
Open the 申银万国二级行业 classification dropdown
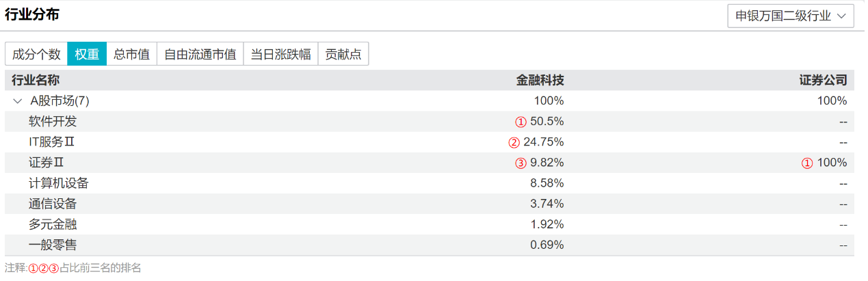tap(790, 16)
